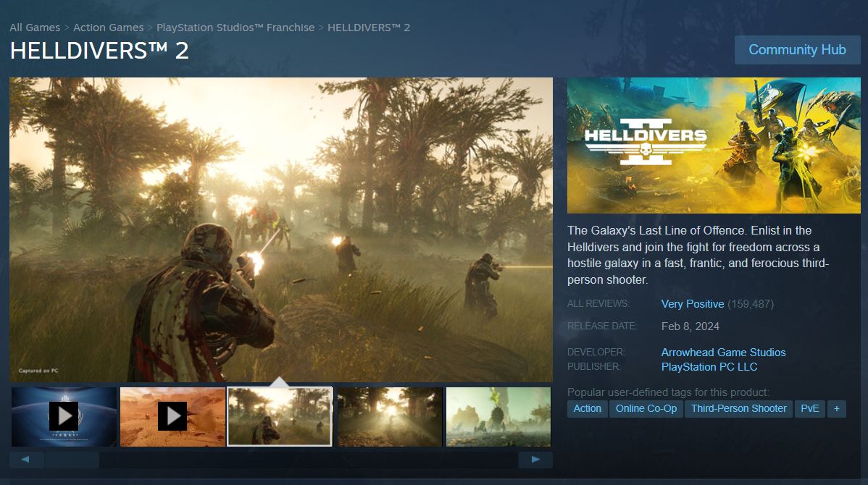This screenshot has height=485, width=868.
Task: Select the highlighted jungle screenshot thumbnail
Action: 280,416
